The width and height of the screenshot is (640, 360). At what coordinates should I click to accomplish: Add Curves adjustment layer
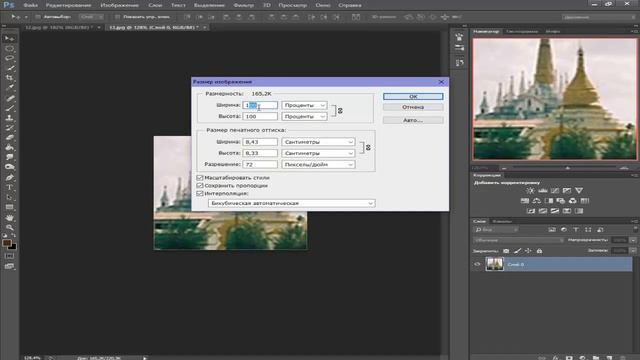tap(555, 191)
